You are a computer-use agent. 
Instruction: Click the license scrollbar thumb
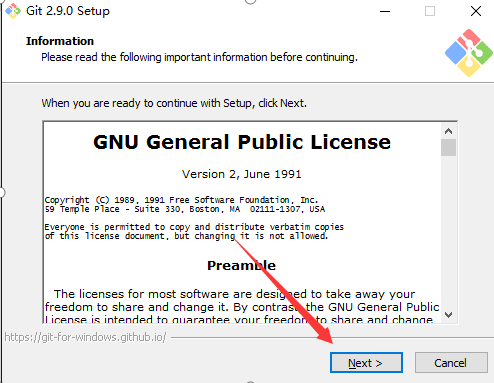click(x=448, y=147)
